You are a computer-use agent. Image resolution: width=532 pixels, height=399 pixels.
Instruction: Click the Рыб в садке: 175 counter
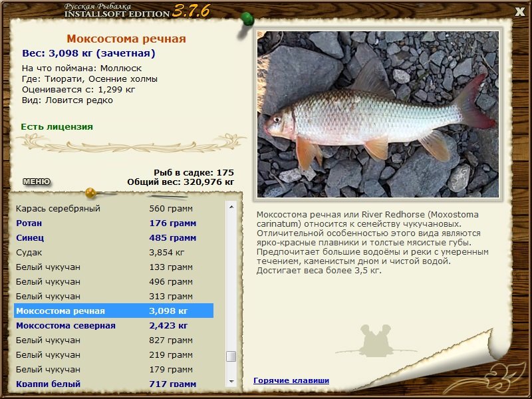(194, 172)
